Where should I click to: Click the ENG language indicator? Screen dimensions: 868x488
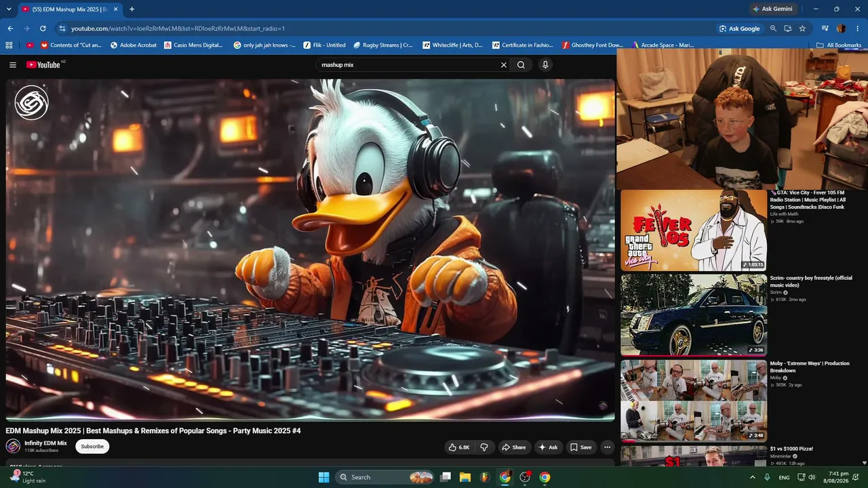tap(784, 477)
